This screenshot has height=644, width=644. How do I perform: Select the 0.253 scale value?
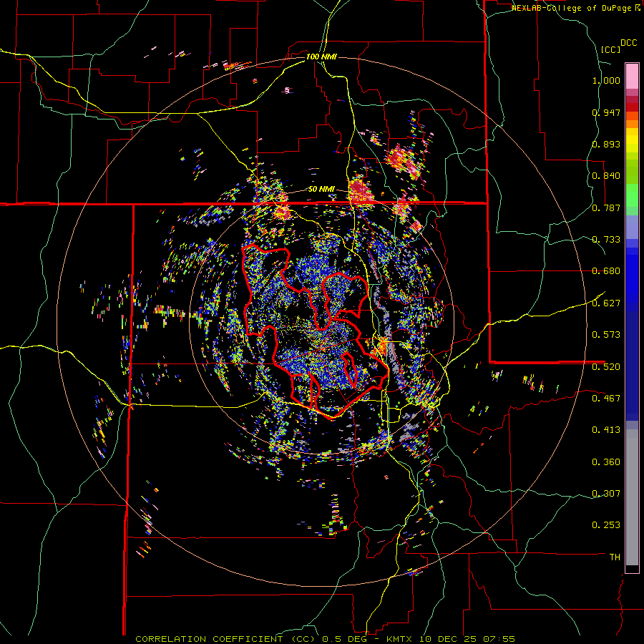tap(606, 525)
